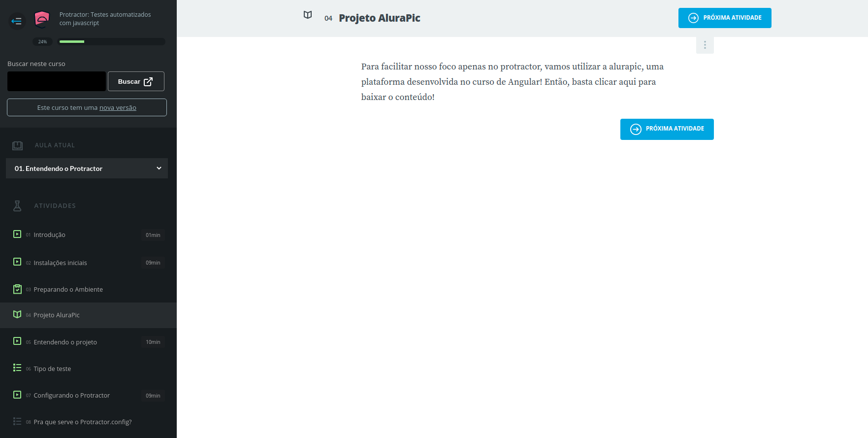This screenshot has width=868, height=438.
Task: Collapse sidebar with the back-arrow menu icon
Action: click(x=16, y=21)
